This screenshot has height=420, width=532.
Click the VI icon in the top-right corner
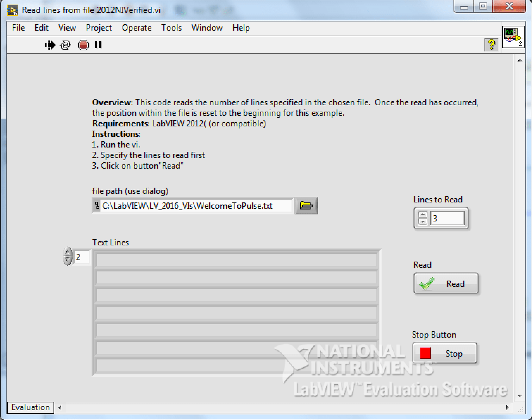[x=513, y=37]
